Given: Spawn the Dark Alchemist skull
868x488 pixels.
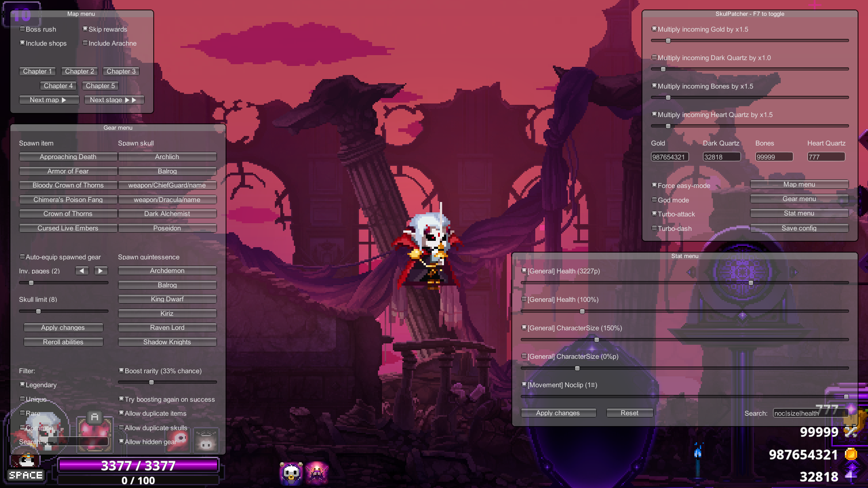Looking at the screenshot, I should point(167,214).
